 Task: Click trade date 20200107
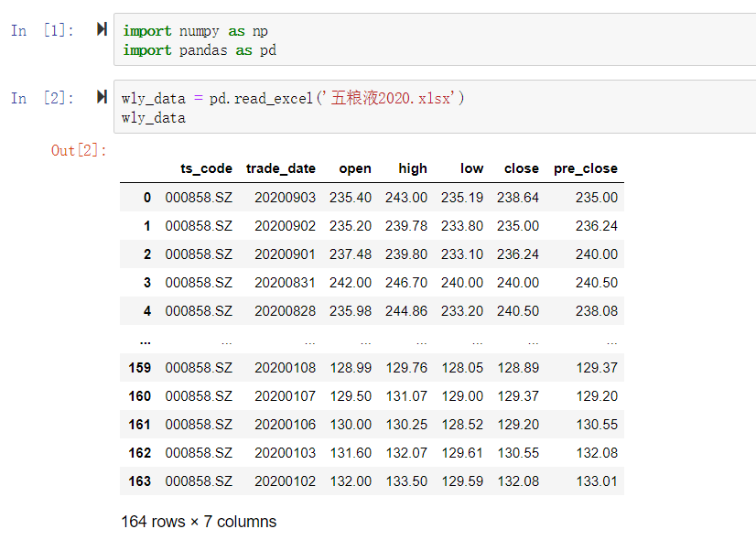pos(285,396)
